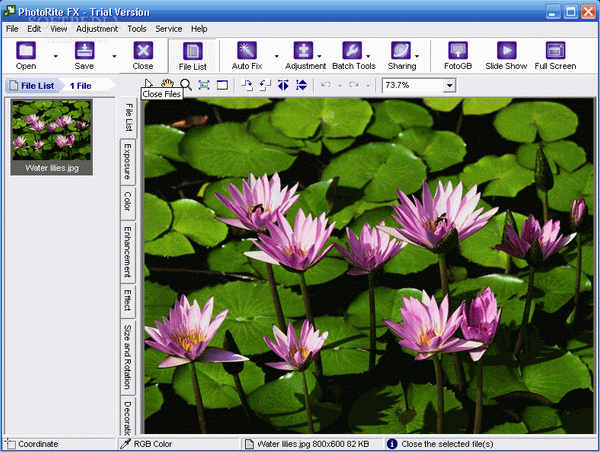This screenshot has height=452, width=600.
Task: Expand the Batch Tools dropdown arrow
Action: pos(368,56)
